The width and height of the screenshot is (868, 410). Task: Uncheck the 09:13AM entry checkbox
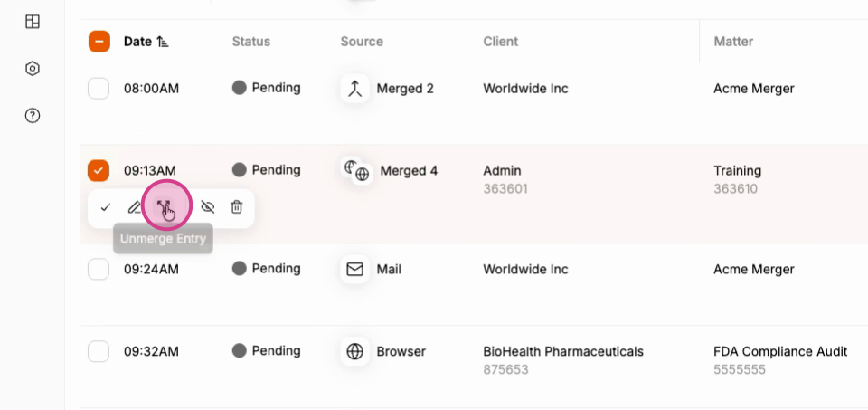pos(99,171)
